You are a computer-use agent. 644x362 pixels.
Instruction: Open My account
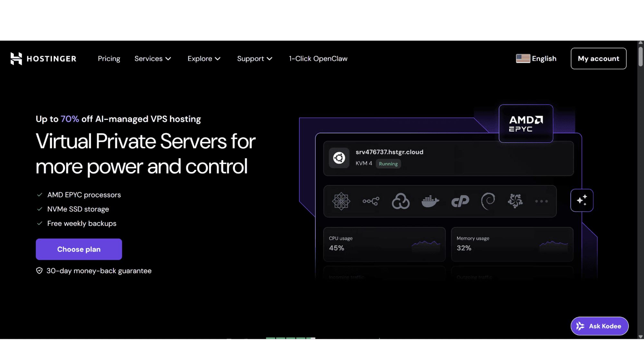pos(599,59)
